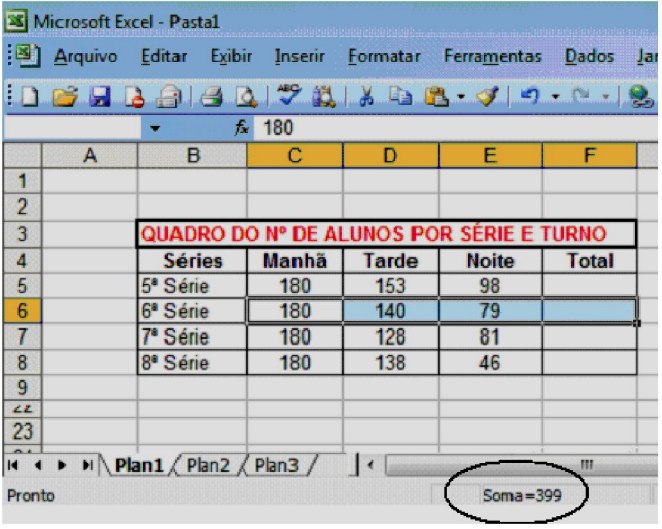Undo last action with the Undo arrow
Viewport: 662px width, 529px height.
click(x=530, y=95)
